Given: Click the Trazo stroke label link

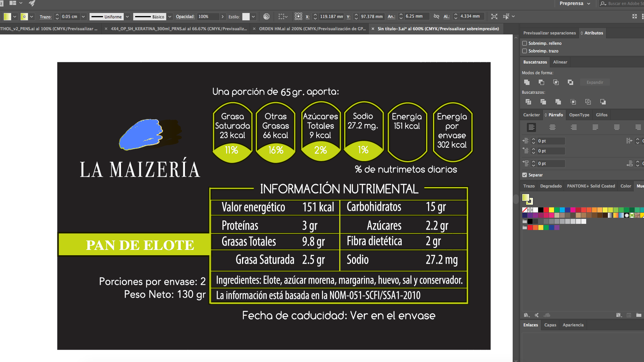Looking at the screenshot, I should [x=46, y=17].
